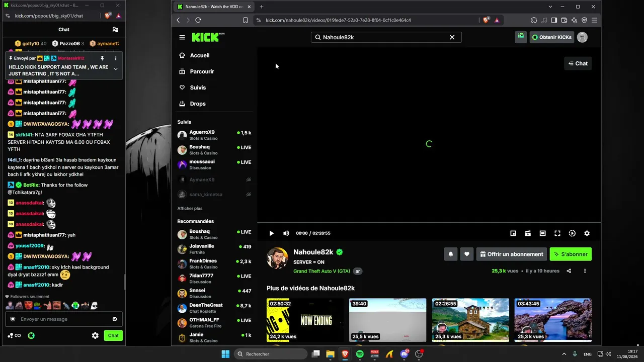Expand followed list with Afficher plus
Screen dimensions: 644x362
(x=190, y=208)
